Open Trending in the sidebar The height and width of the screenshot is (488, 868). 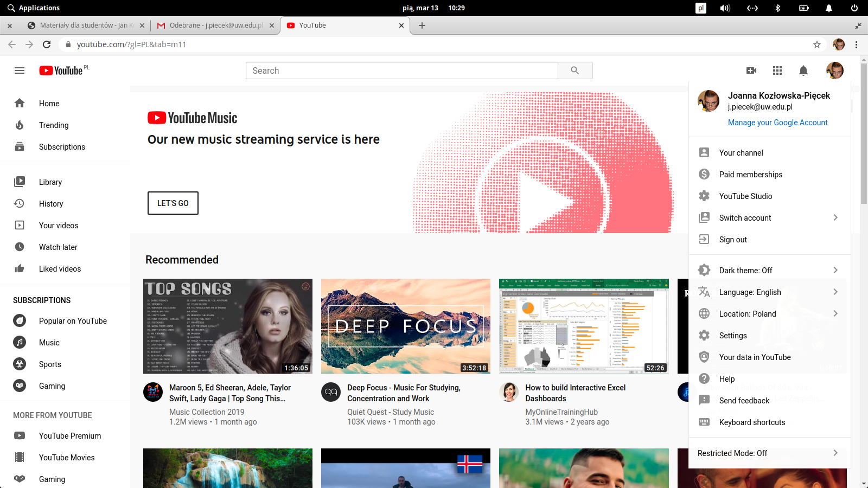[x=65, y=125]
